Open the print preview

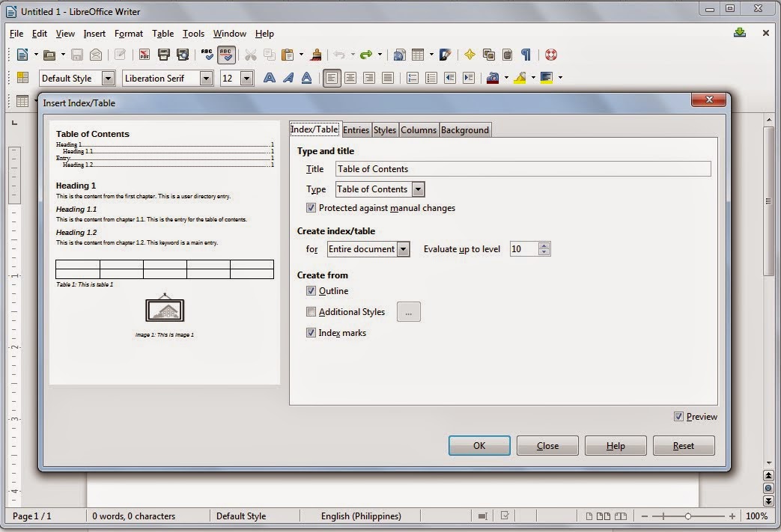pos(183,55)
